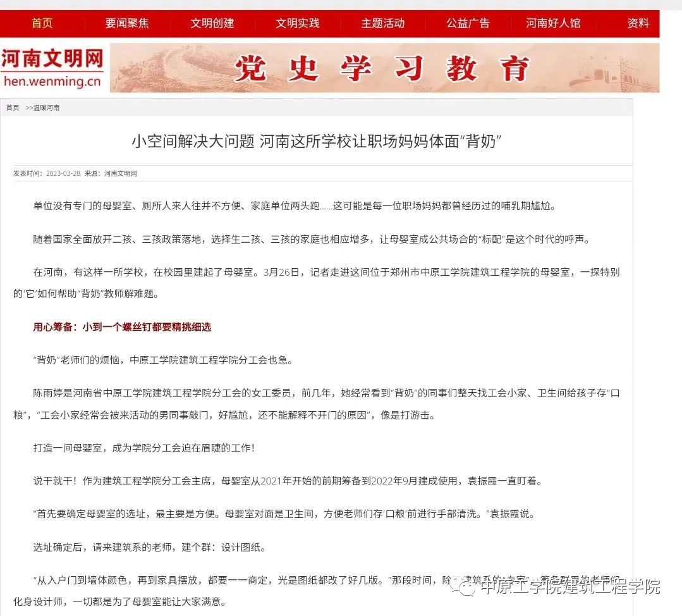682x616 pixels.
Task: Click the 中原工学院建筑工程学院 watermark text
Action: (x=569, y=587)
